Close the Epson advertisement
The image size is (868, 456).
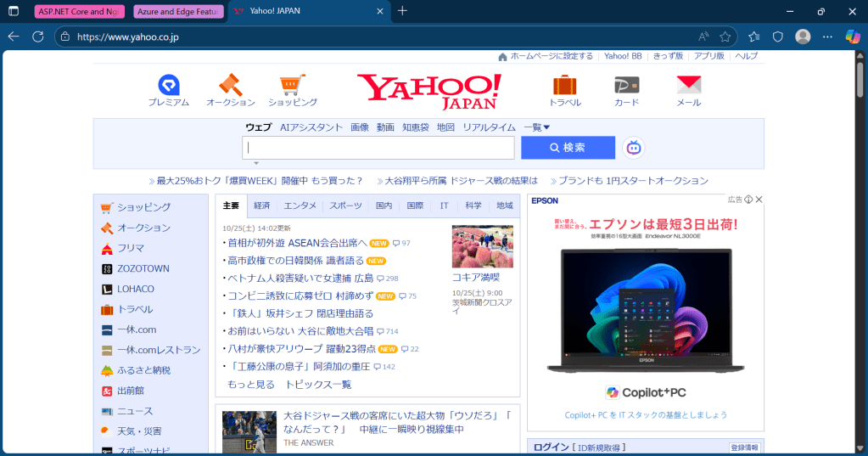759,200
